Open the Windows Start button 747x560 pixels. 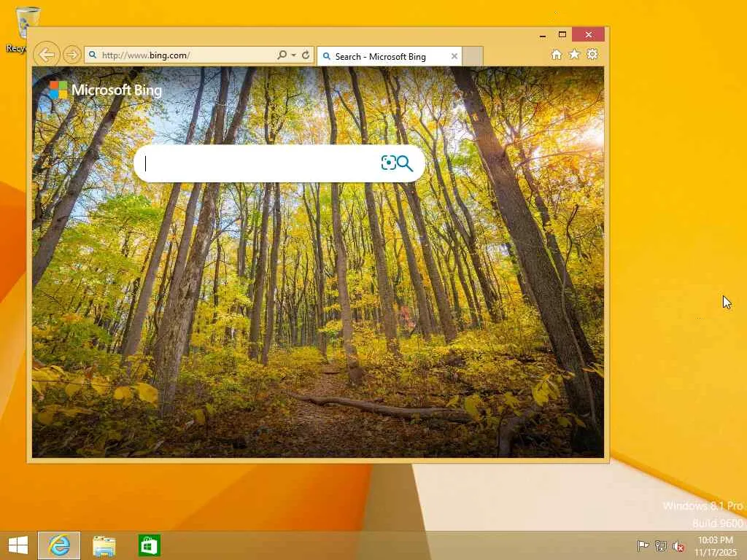pos(18,545)
